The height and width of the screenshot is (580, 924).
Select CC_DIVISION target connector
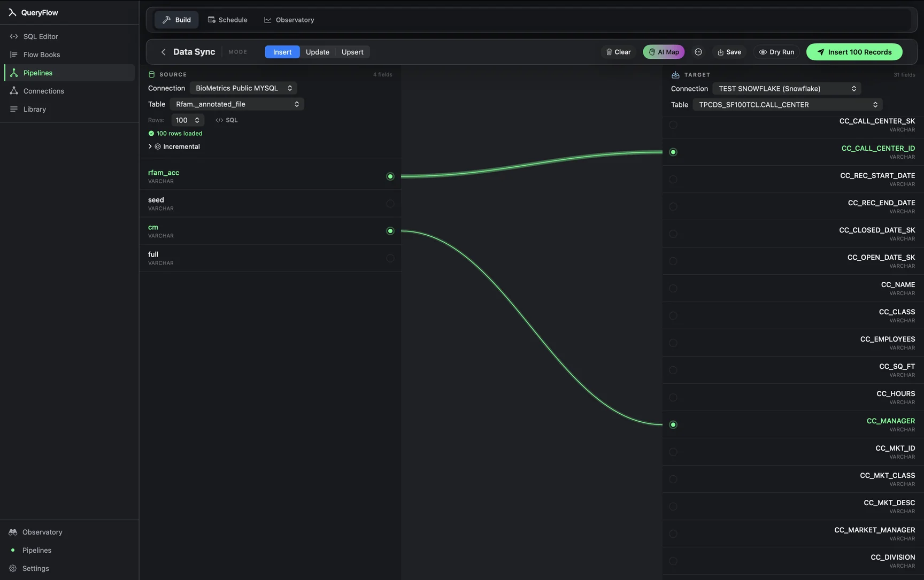(x=673, y=561)
